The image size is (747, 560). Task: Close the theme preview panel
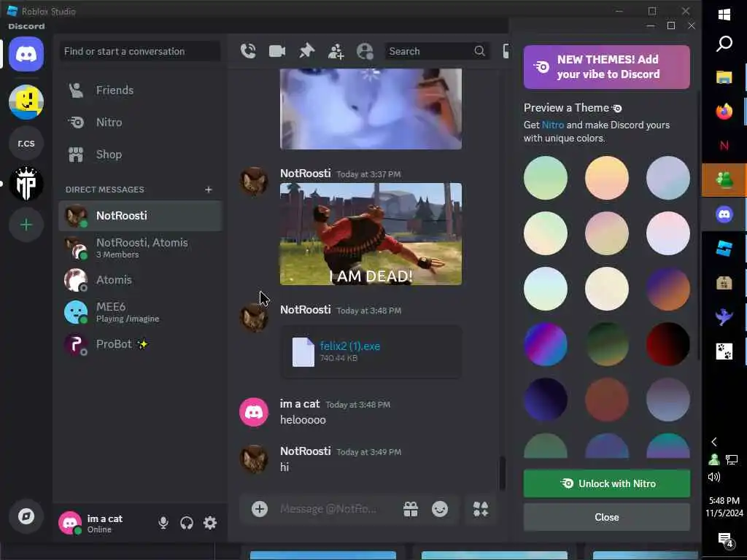(606, 517)
